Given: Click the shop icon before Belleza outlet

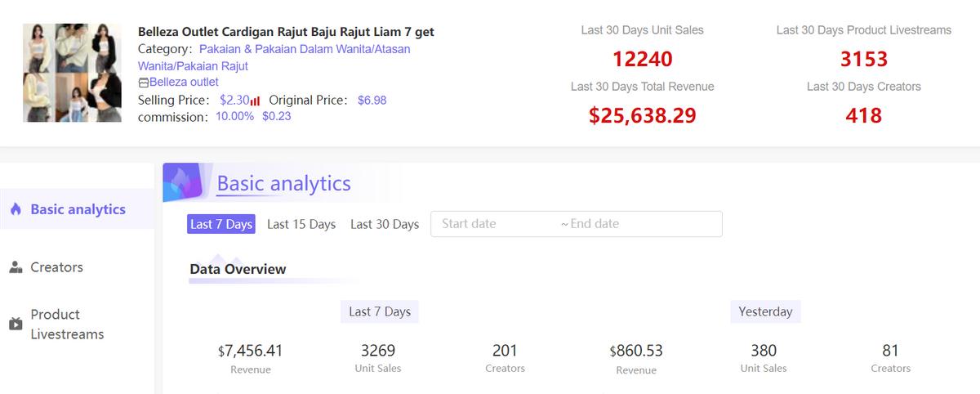Looking at the screenshot, I should [x=144, y=83].
